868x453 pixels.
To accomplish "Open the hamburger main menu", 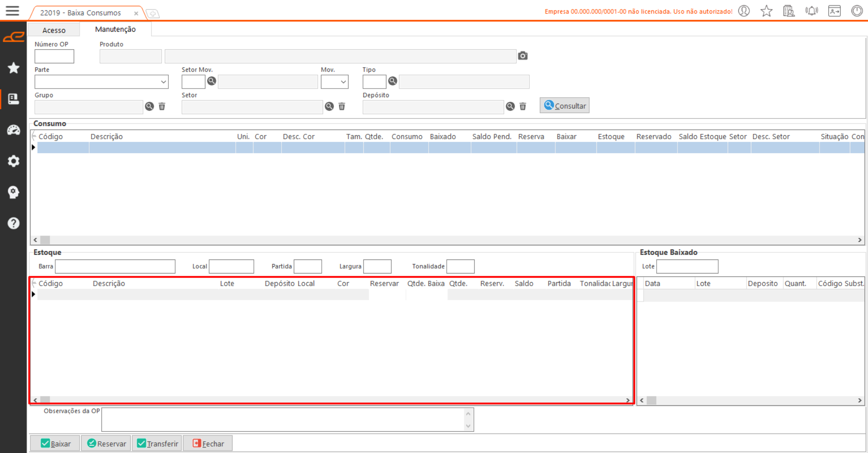I will click(13, 11).
